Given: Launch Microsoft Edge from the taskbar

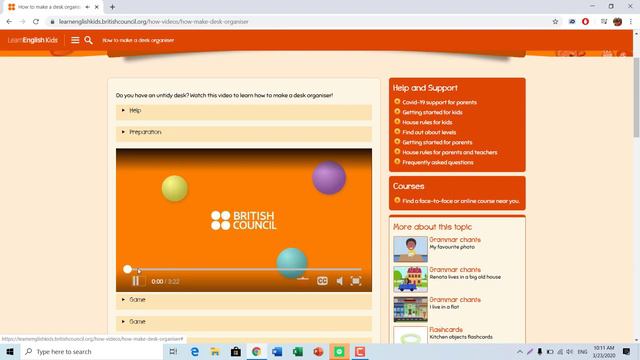Looking at the screenshot, I should click(195, 351).
